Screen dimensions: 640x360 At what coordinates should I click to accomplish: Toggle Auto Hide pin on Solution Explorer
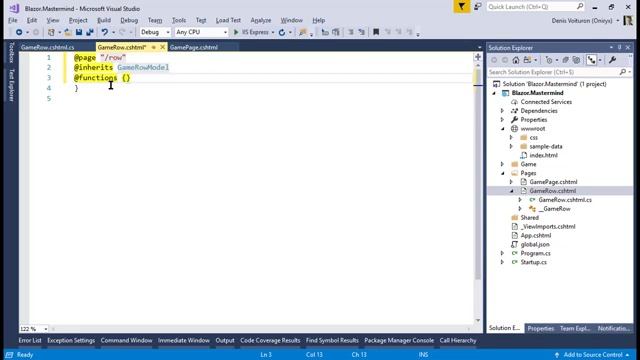tap(620, 48)
